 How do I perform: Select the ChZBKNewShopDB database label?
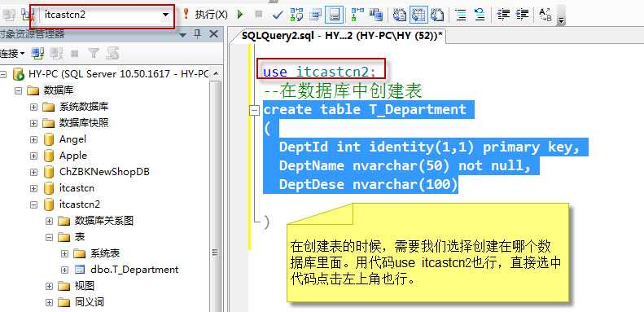tap(104, 172)
